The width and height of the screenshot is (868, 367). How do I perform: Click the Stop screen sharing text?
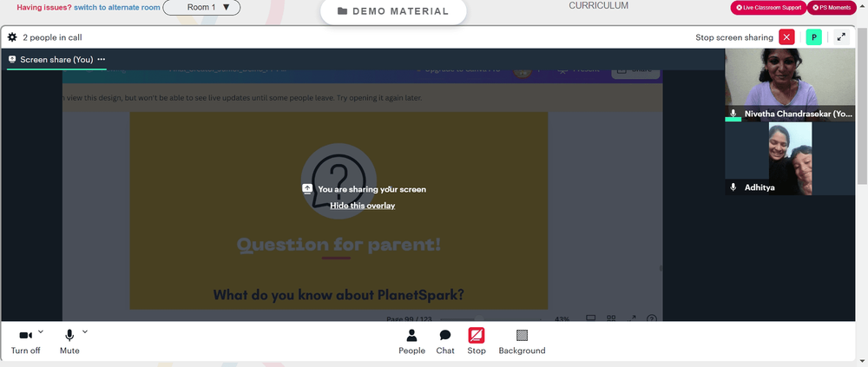[734, 37]
